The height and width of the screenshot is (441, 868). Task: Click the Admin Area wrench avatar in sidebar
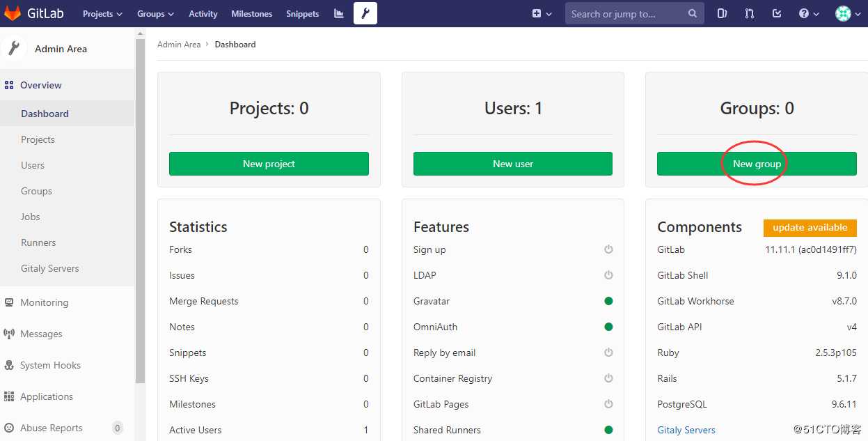(x=13, y=48)
